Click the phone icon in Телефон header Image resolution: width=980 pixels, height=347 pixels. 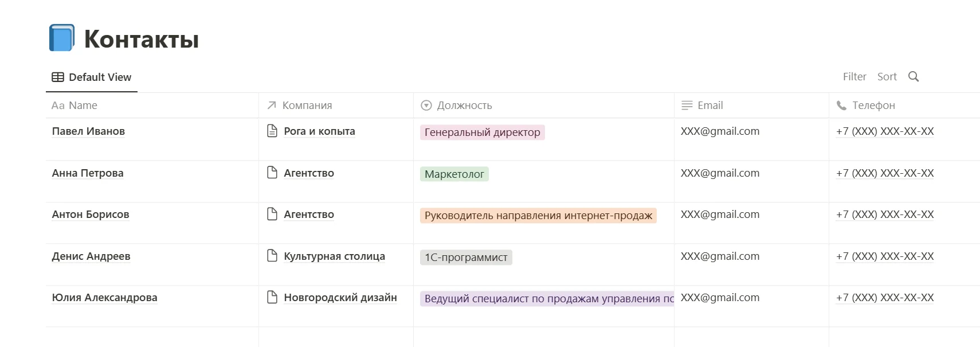[841, 106]
